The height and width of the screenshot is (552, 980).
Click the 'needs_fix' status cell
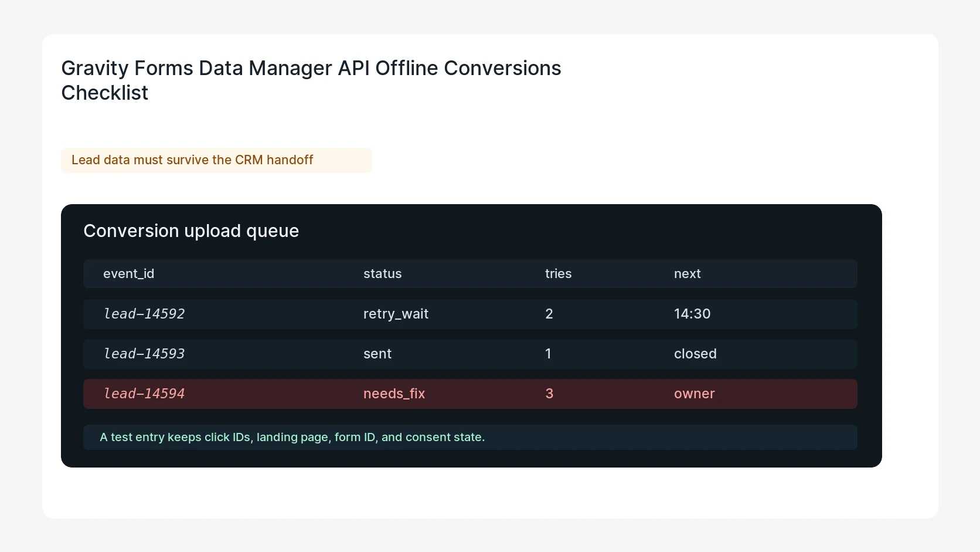[x=394, y=394]
